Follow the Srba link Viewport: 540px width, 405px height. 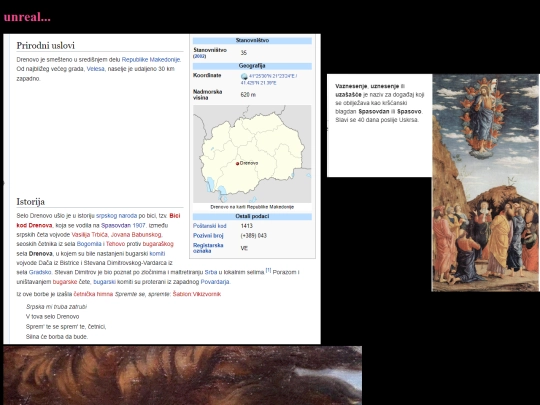[211, 272]
